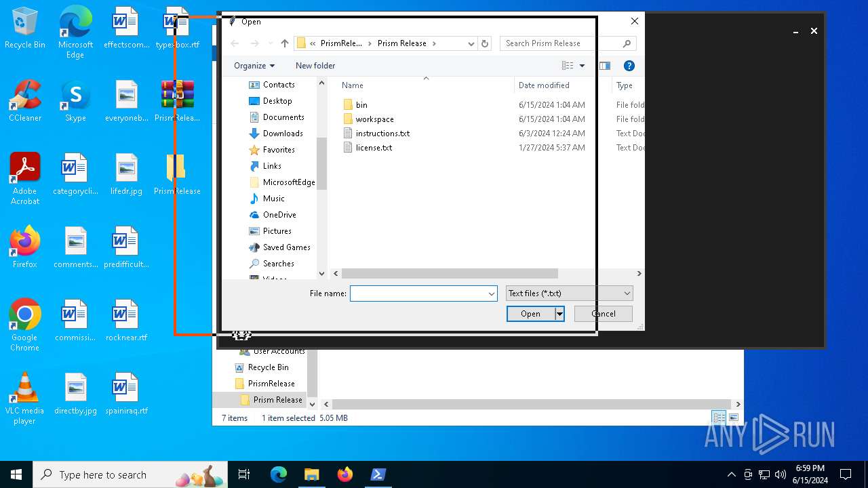Select directby.jpg image on desktop
This screenshot has width=868, height=488.
75,394
